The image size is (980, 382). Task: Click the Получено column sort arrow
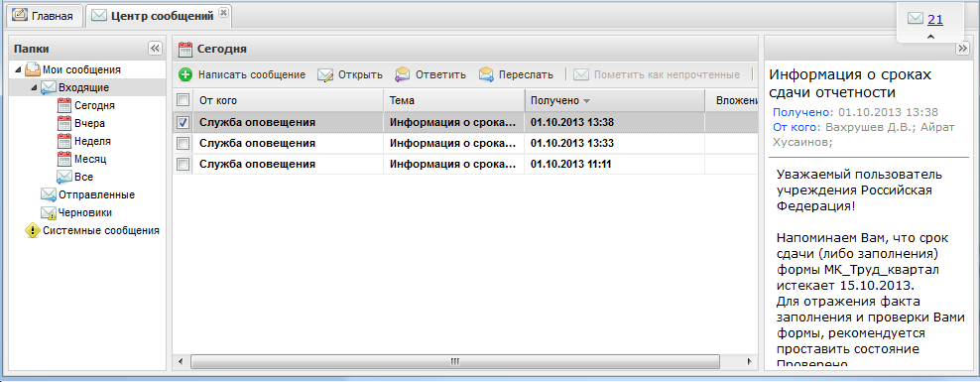click(586, 100)
